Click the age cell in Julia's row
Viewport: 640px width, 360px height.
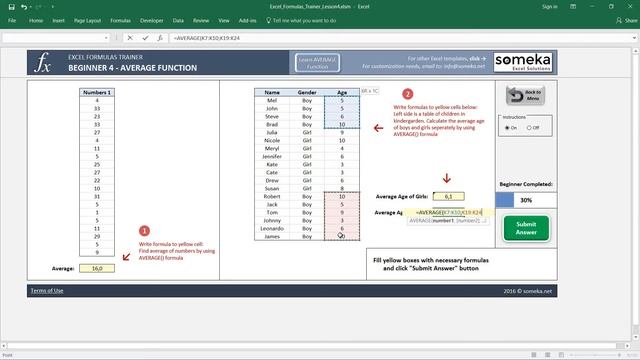pyautogui.click(x=342, y=133)
